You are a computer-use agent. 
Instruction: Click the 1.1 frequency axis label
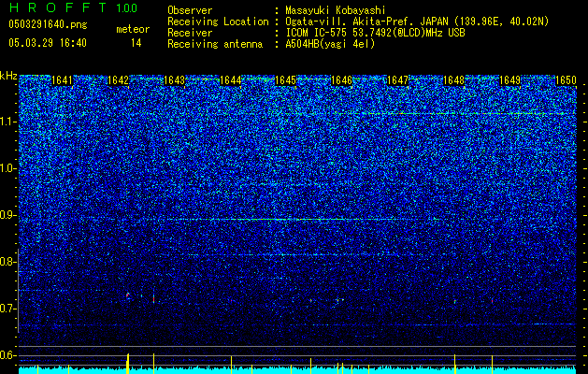(x=7, y=122)
